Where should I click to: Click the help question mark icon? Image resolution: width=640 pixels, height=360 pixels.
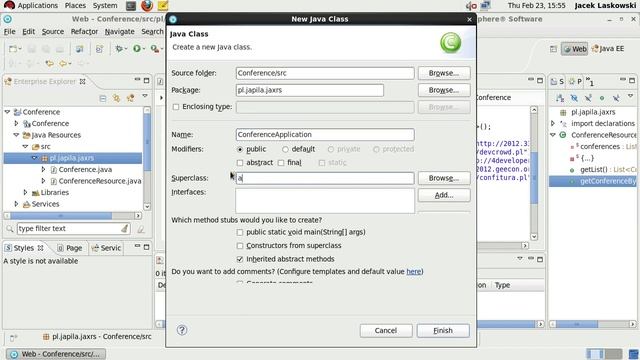point(182,330)
